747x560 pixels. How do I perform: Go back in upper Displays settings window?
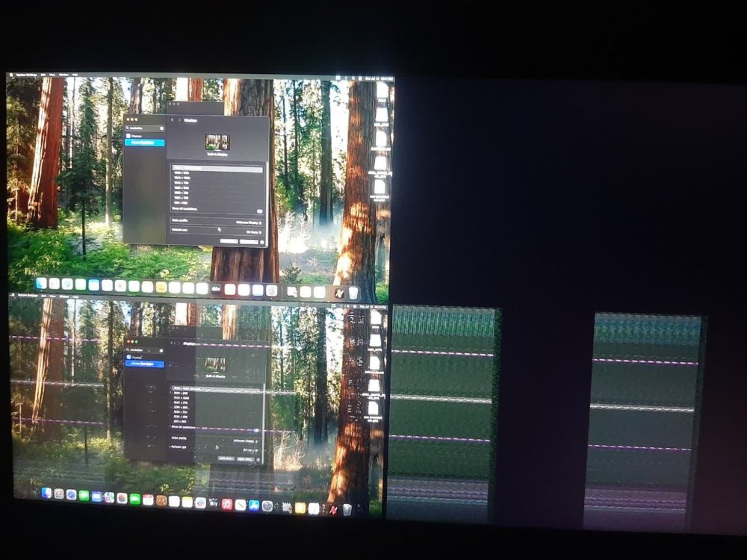(x=172, y=120)
